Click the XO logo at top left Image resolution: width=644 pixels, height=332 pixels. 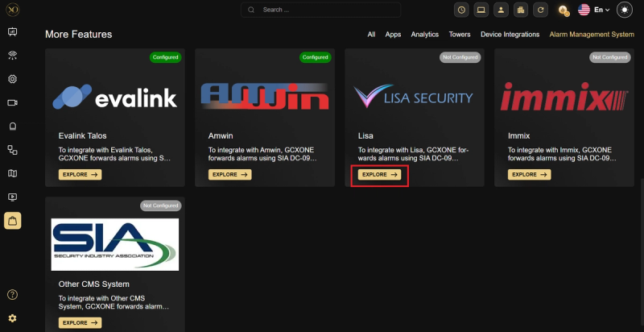tap(12, 9)
